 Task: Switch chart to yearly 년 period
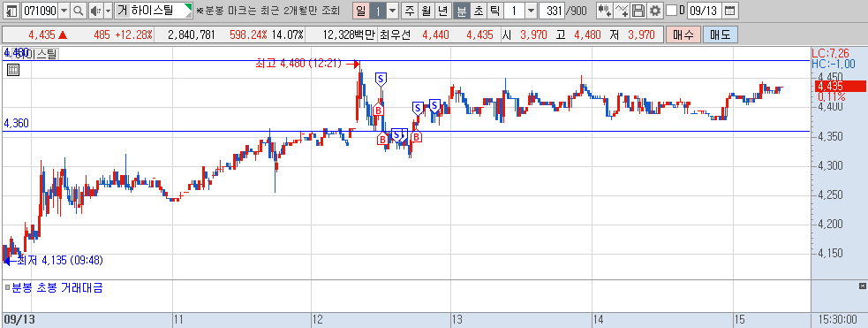point(443,10)
